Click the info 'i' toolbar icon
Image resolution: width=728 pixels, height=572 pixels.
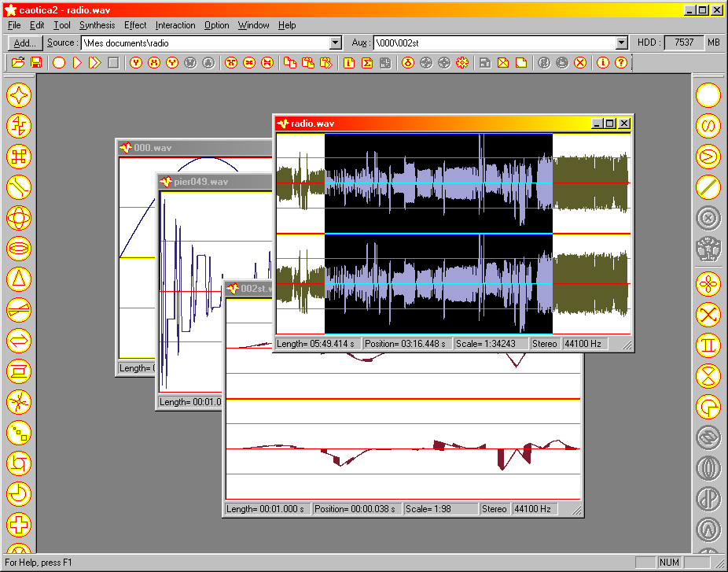(603, 63)
